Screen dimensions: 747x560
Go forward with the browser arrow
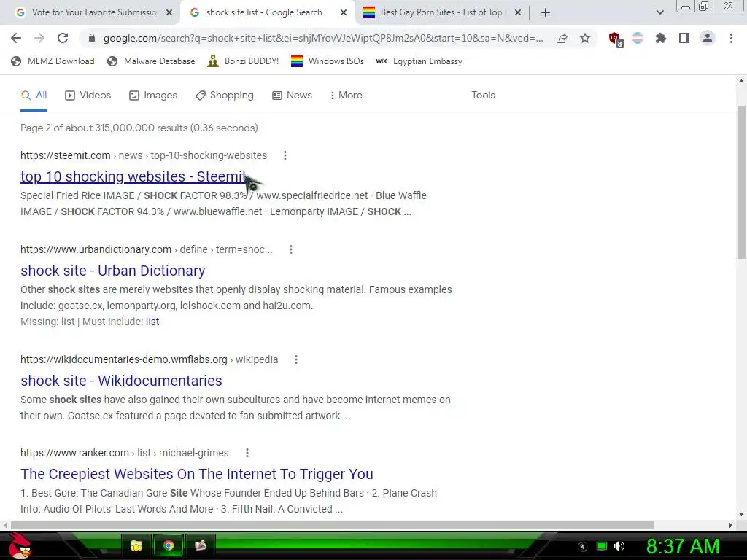(39, 38)
